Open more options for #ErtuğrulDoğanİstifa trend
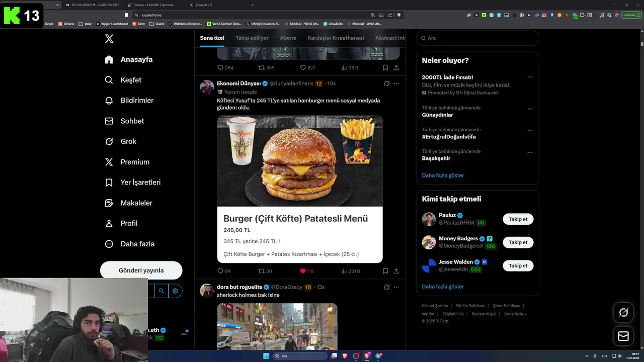The height and width of the screenshot is (362, 644). click(x=530, y=131)
